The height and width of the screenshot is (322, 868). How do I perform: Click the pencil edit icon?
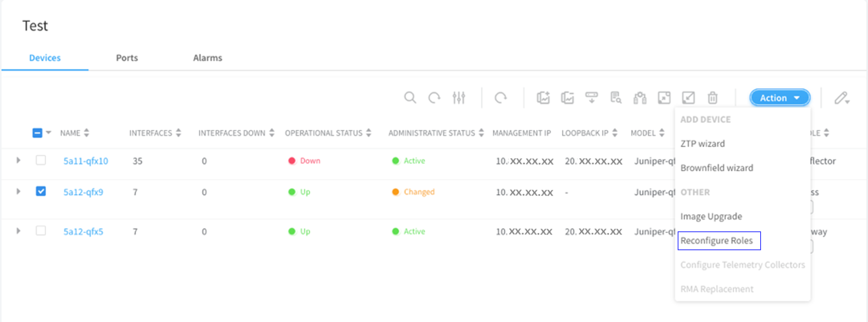pos(841,98)
